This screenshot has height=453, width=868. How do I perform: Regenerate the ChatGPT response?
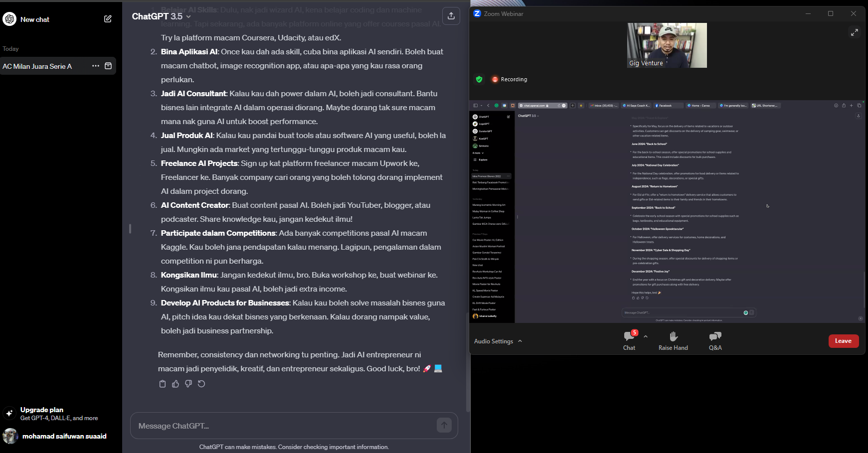[201, 384]
